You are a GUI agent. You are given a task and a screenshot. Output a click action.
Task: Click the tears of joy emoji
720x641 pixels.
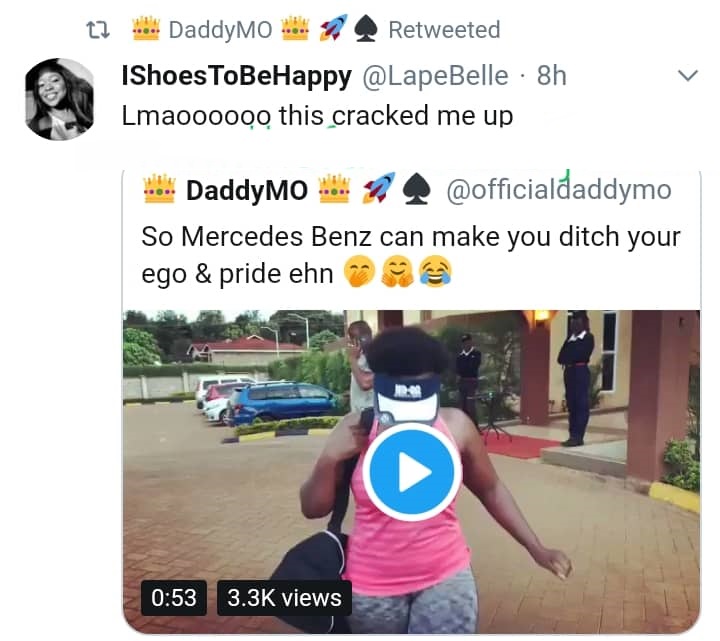tap(434, 273)
